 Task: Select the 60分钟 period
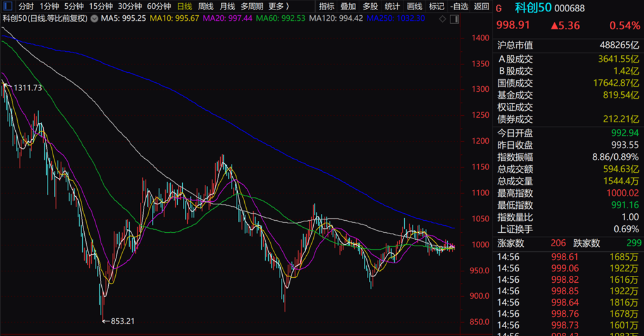(159, 6)
